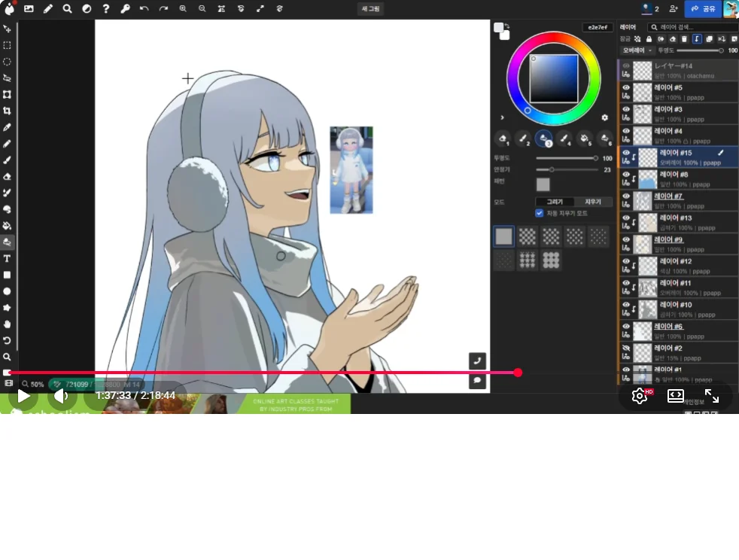Click the Undo arrow in top bar
Viewport: 739px width, 560px height.
click(144, 8)
